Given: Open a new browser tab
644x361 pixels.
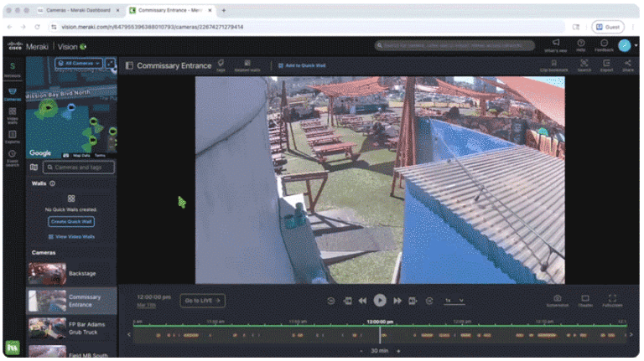Looking at the screenshot, I should tap(223, 10).
